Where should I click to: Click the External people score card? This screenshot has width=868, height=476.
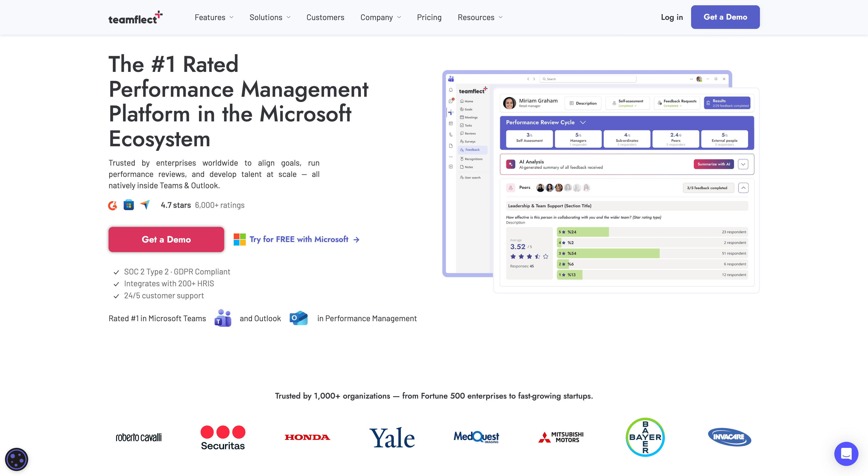[x=725, y=139]
